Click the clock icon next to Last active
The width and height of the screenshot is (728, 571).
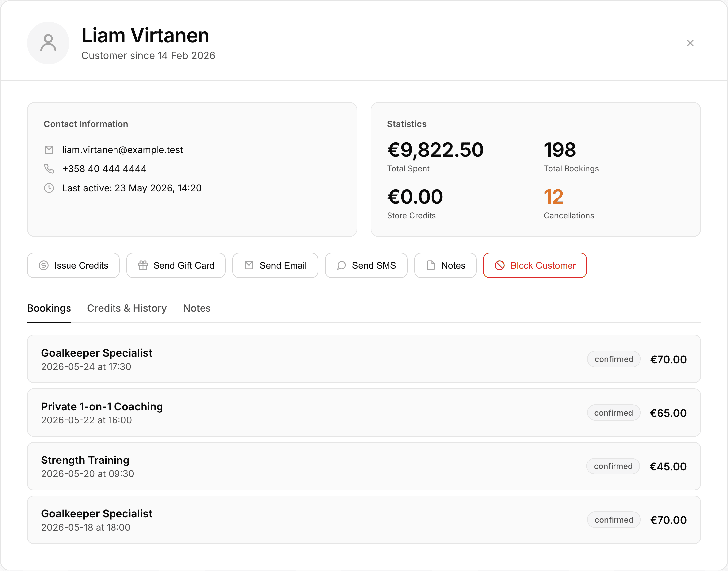pyautogui.click(x=49, y=188)
